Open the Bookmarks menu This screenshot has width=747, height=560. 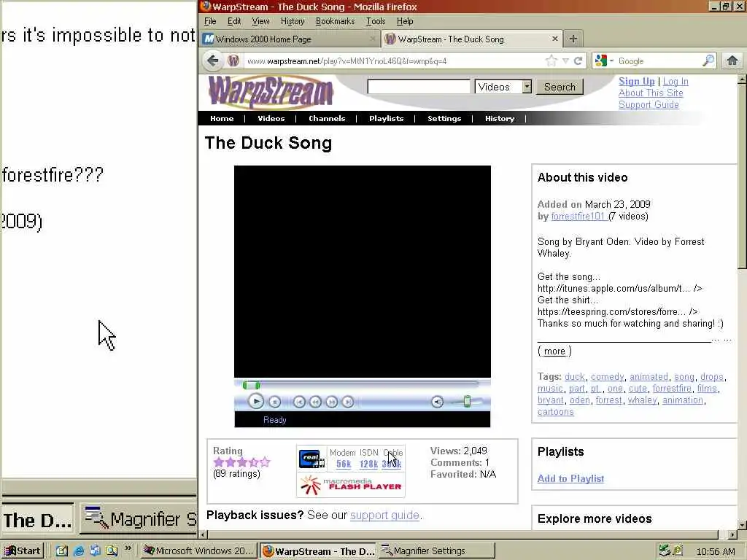(336, 21)
